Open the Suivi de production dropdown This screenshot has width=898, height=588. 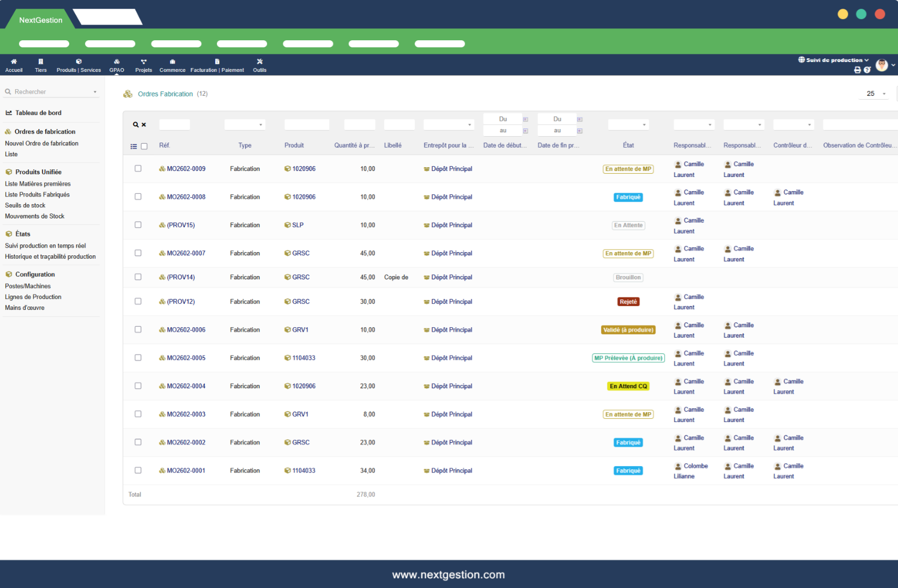[x=834, y=60]
